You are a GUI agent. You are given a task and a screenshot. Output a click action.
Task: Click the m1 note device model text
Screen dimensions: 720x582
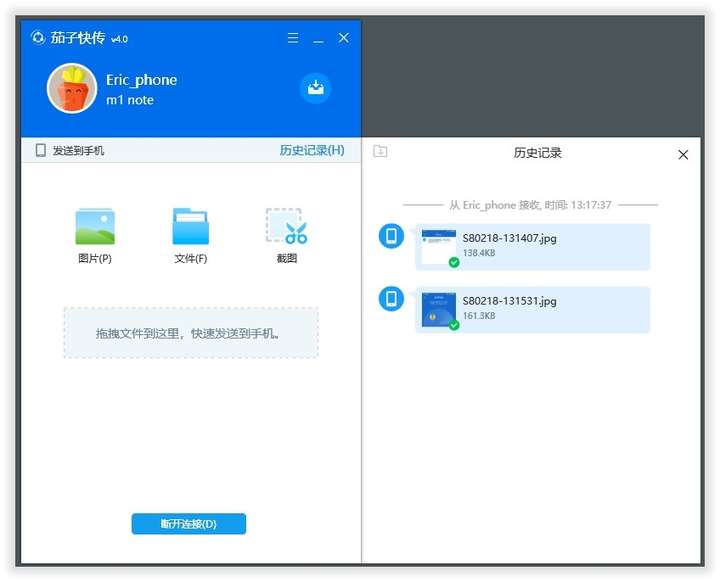pyautogui.click(x=130, y=100)
